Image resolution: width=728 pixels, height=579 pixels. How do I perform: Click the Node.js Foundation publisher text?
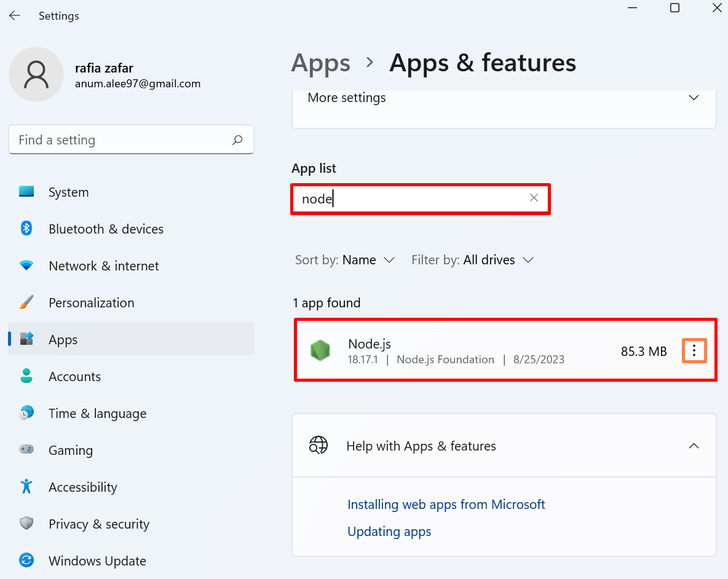[445, 360]
